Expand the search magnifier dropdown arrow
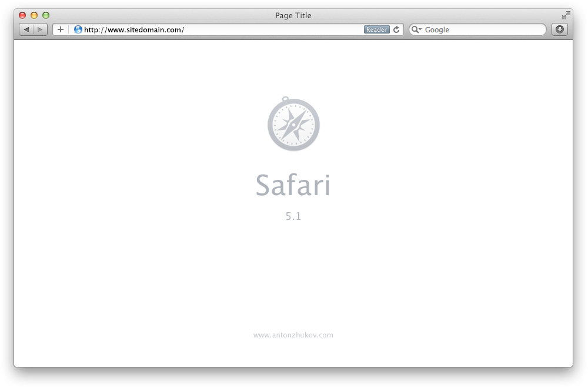This screenshot has width=588, height=388. pyautogui.click(x=417, y=29)
